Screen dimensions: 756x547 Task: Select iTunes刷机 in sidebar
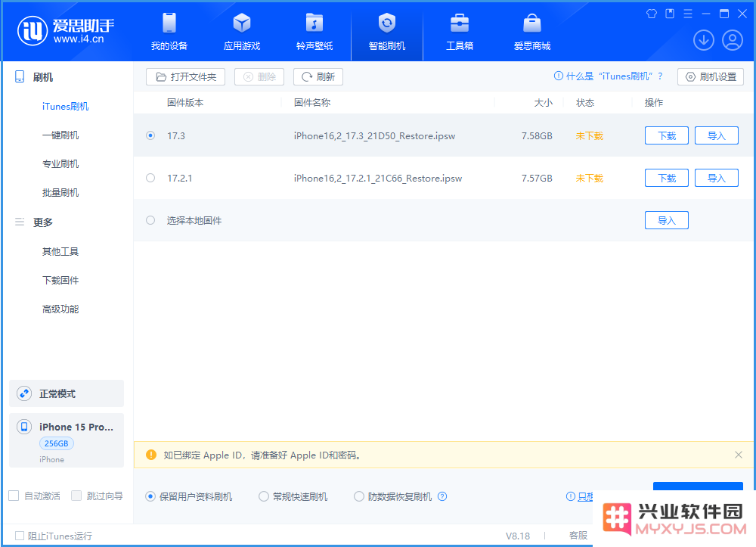(x=65, y=106)
